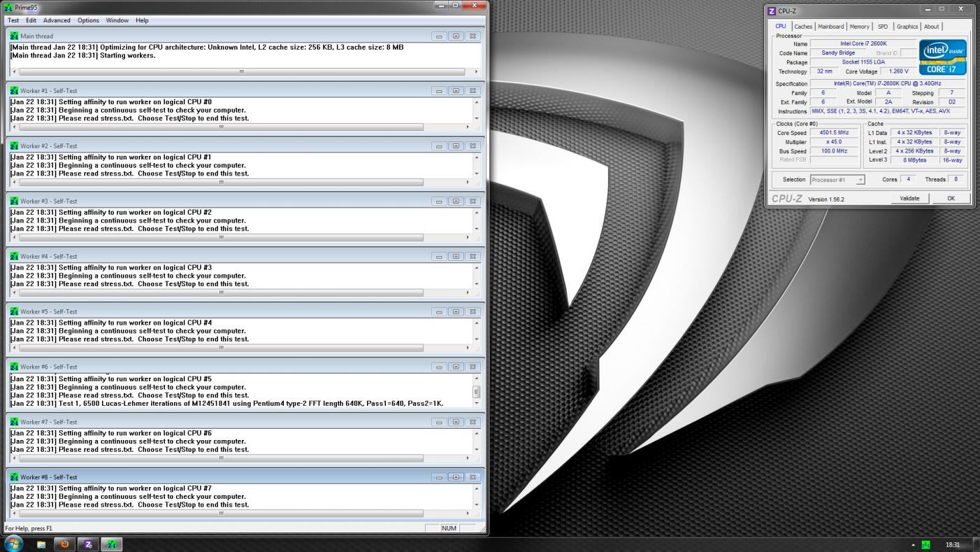Switch to CPU-Z taskbar button

coord(88,544)
